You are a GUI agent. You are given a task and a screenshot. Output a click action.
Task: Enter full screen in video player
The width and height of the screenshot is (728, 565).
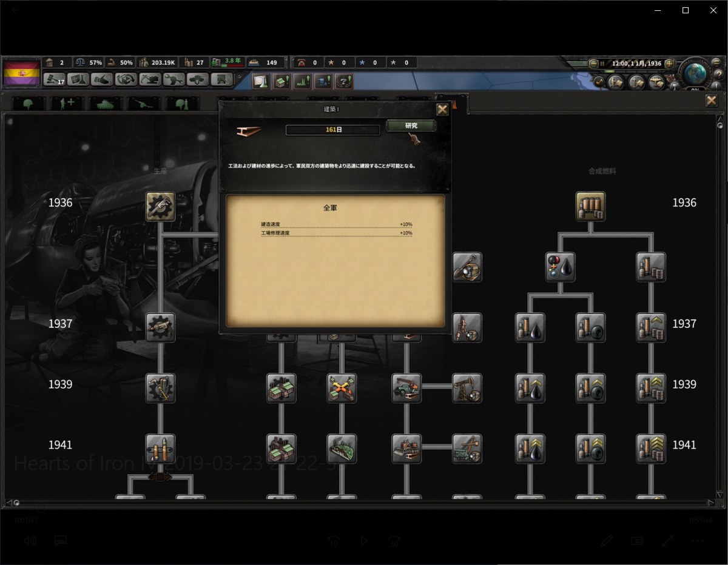coord(667,540)
